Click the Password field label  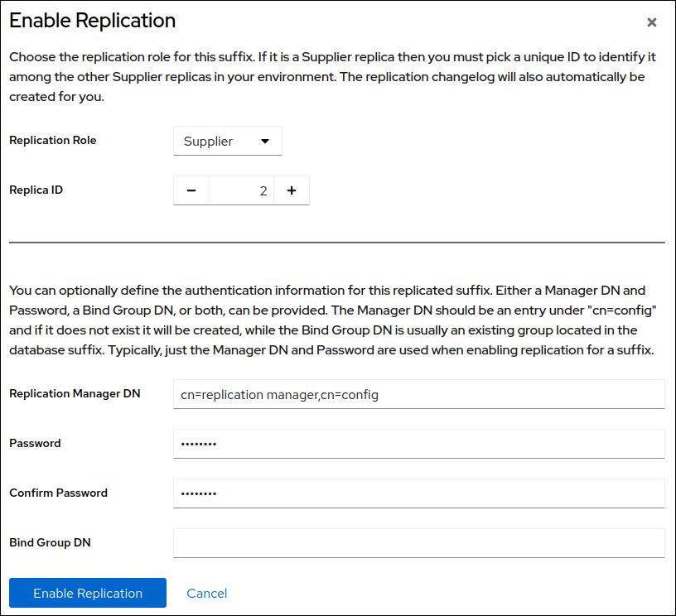click(35, 443)
